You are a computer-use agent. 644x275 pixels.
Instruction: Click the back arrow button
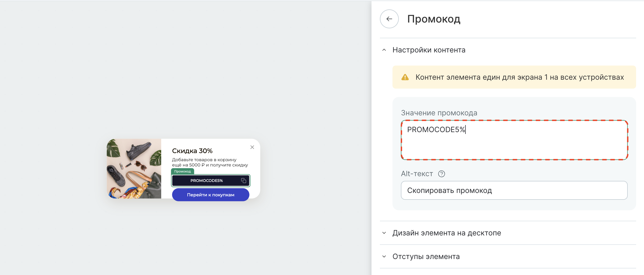[x=389, y=19]
